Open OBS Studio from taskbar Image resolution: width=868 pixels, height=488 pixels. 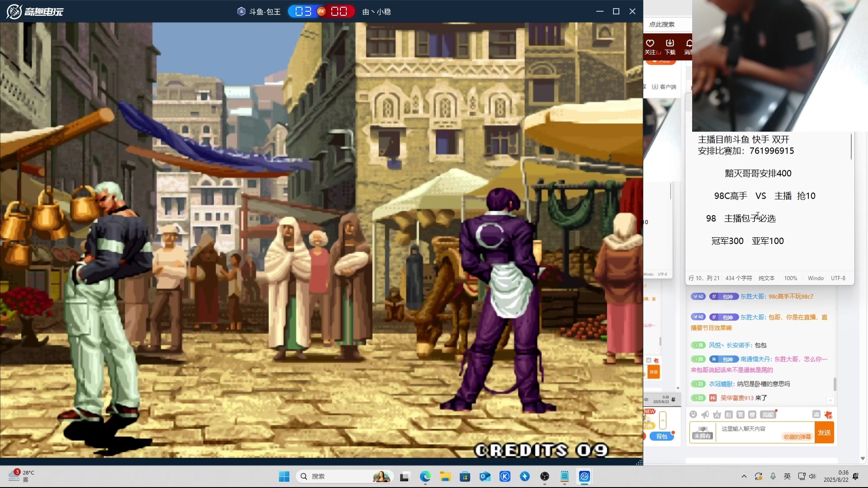545,476
